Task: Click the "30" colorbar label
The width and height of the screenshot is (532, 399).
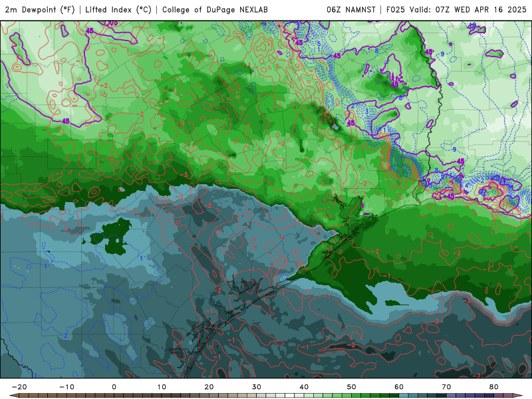Action: 257,387
